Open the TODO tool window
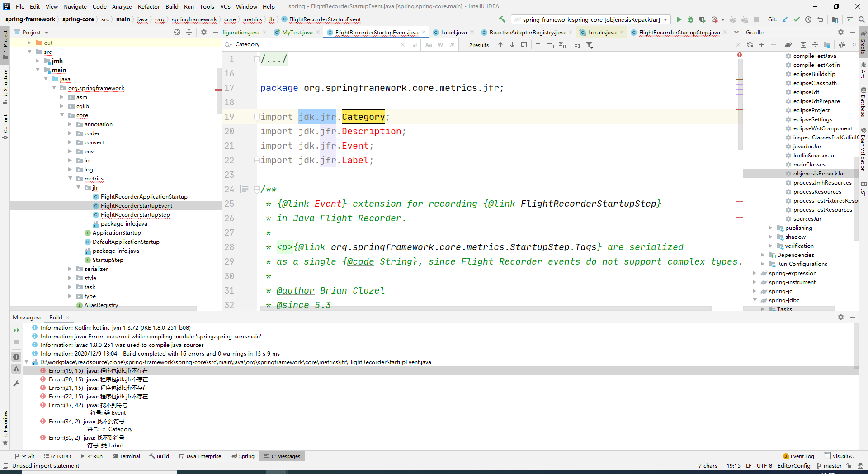 point(57,456)
